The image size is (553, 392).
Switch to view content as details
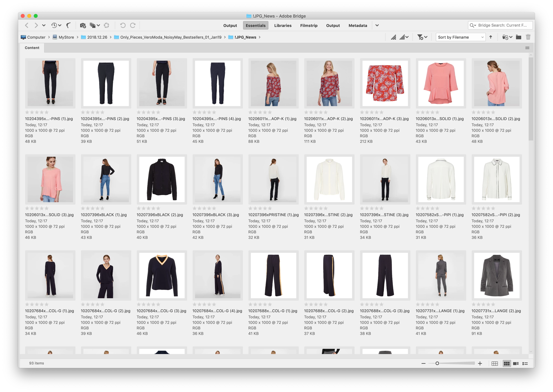[x=516, y=363]
